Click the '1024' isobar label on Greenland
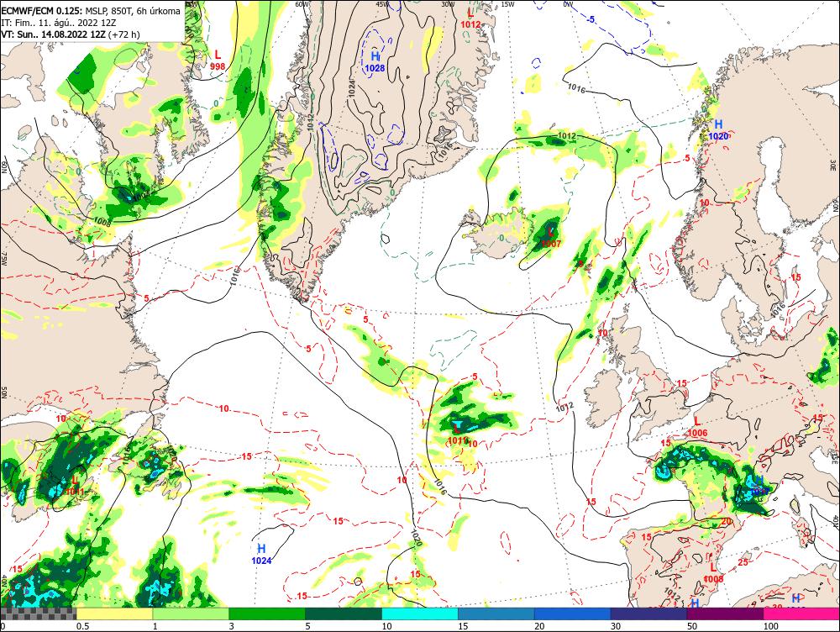840x632 pixels. 351,88
